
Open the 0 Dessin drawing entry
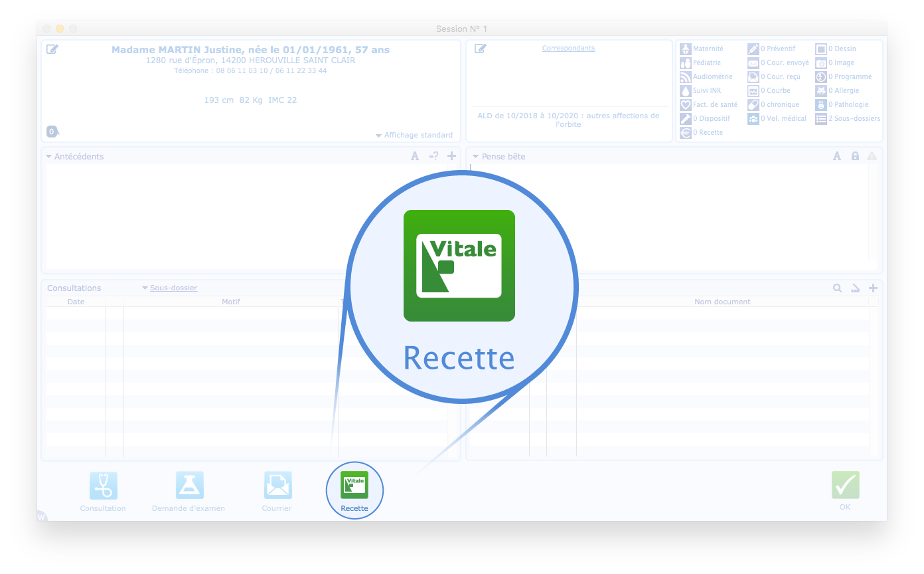[x=836, y=48]
